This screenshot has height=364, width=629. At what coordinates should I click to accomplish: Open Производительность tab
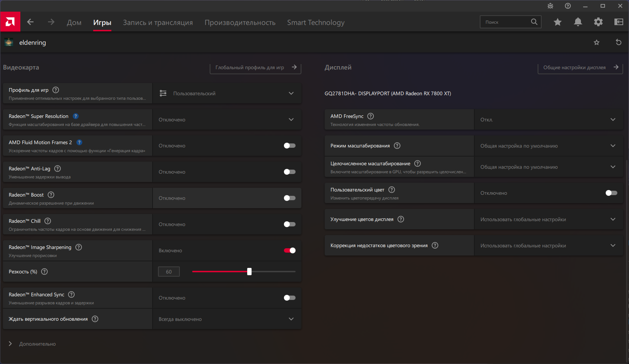tap(240, 23)
